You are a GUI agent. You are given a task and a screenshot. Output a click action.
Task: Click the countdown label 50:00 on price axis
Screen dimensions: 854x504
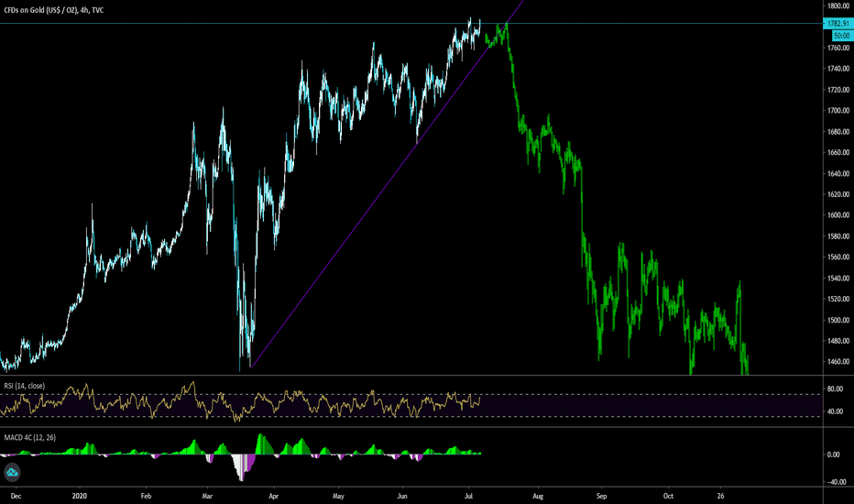pos(841,36)
